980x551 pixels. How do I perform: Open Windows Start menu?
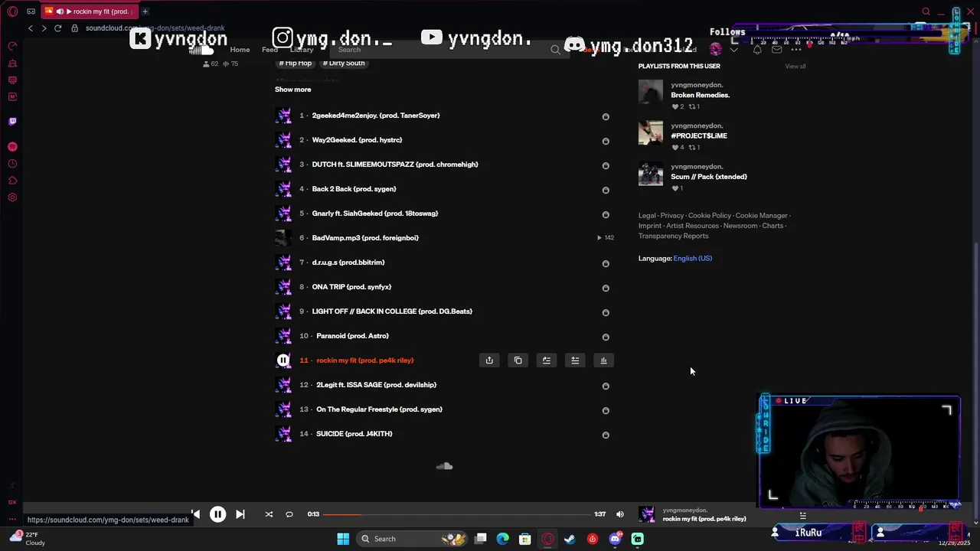343,539
